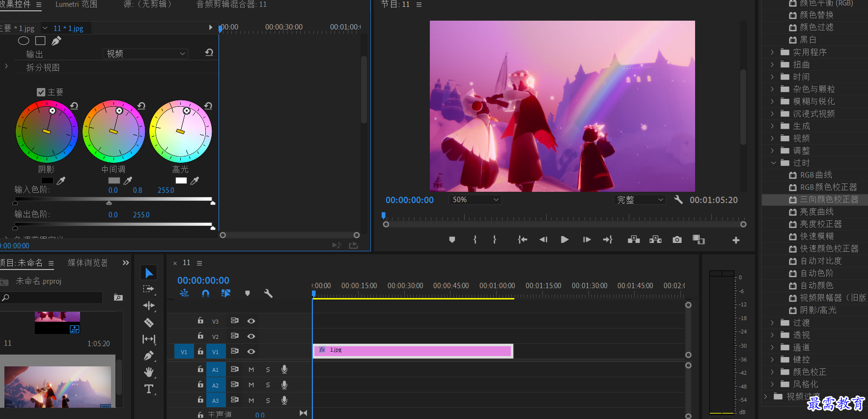
Task: Pick the 中间调 eyedropper
Action: click(x=128, y=181)
